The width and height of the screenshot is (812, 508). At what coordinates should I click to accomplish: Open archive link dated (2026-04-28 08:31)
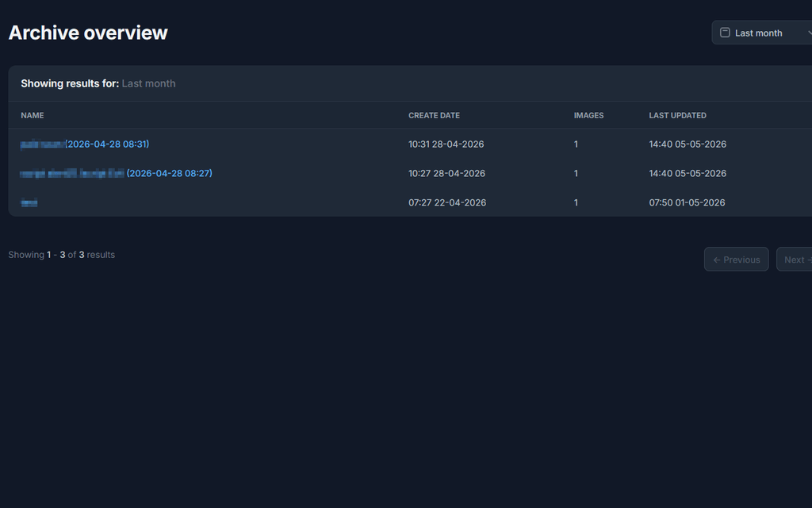tap(84, 144)
